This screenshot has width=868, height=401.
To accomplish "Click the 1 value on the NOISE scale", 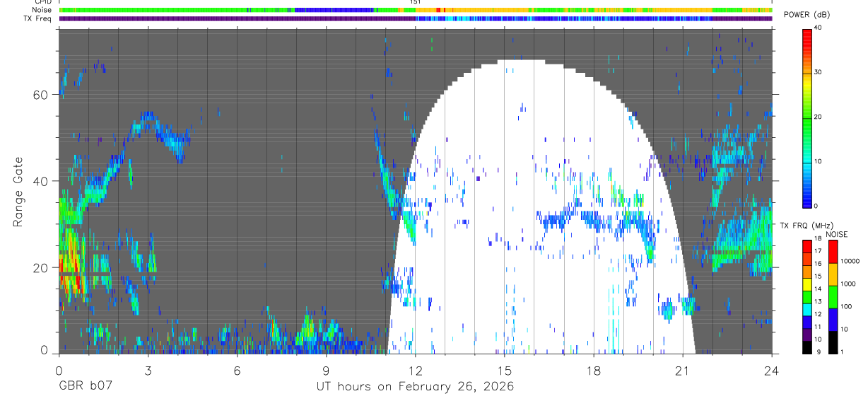I will (x=843, y=352).
